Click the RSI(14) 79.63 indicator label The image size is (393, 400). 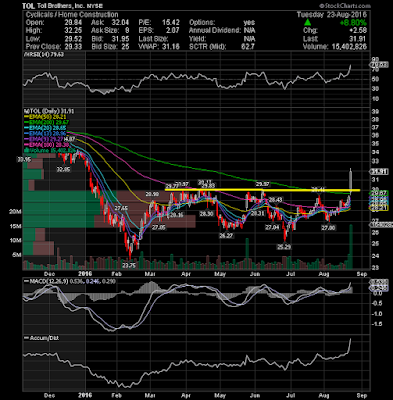[x=45, y=55]
